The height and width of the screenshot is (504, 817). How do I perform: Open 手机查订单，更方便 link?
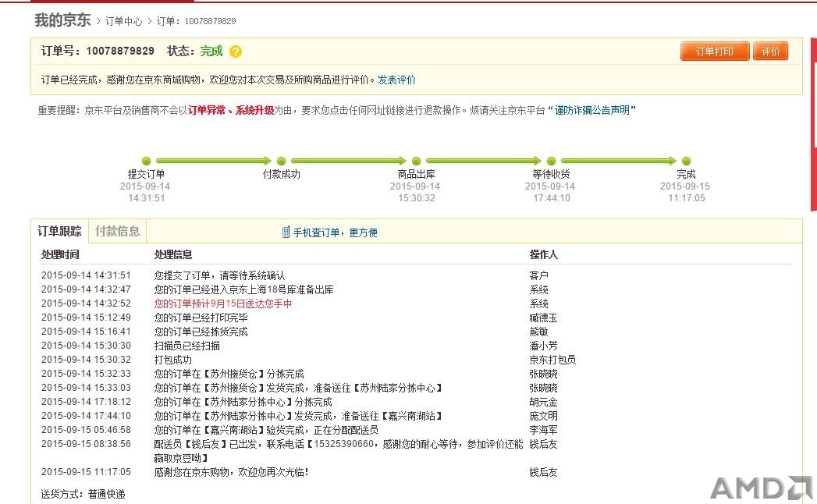tap(335, 232)
